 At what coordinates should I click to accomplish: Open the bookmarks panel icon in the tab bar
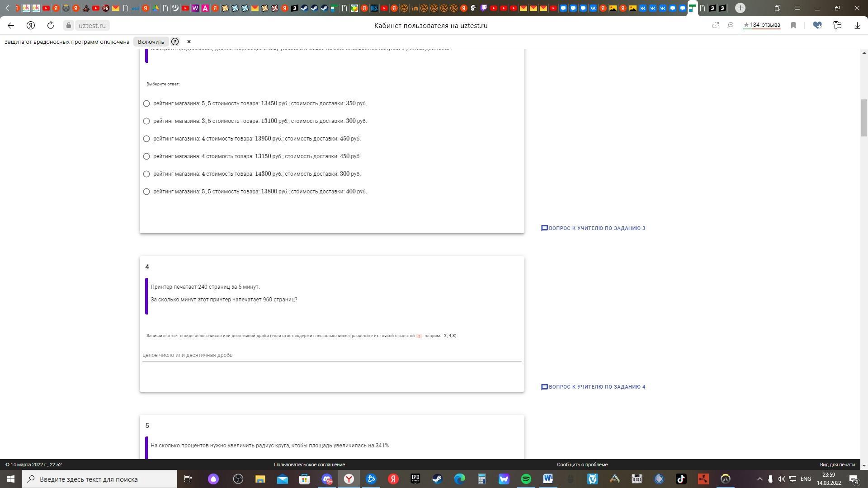tap(778, 8)
